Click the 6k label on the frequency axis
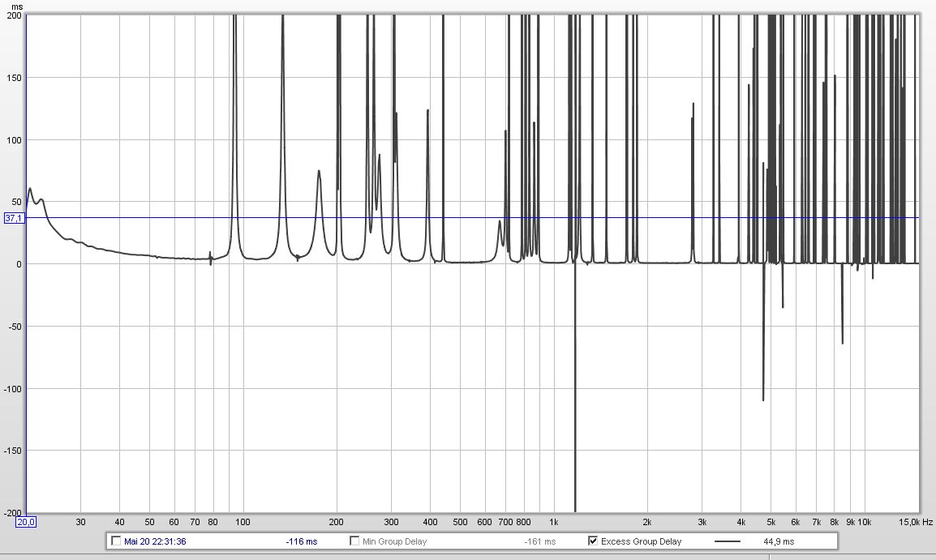936x560 pixels. [x=795, y=522]
